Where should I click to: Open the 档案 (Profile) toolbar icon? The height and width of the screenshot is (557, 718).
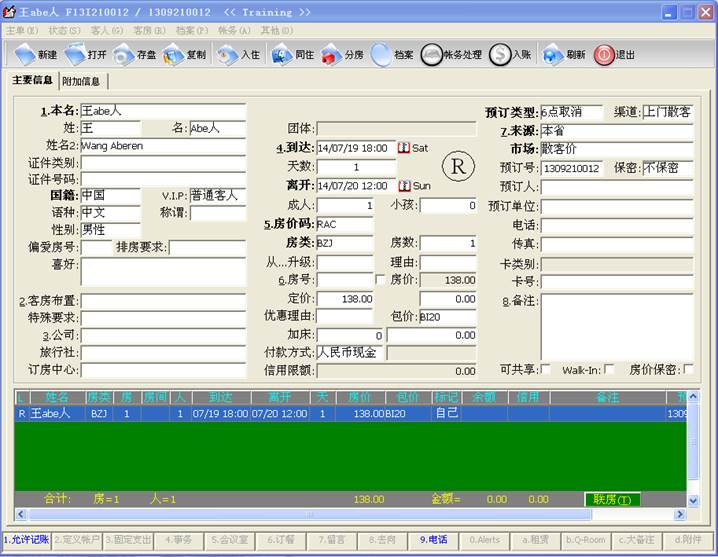point(381,55)
